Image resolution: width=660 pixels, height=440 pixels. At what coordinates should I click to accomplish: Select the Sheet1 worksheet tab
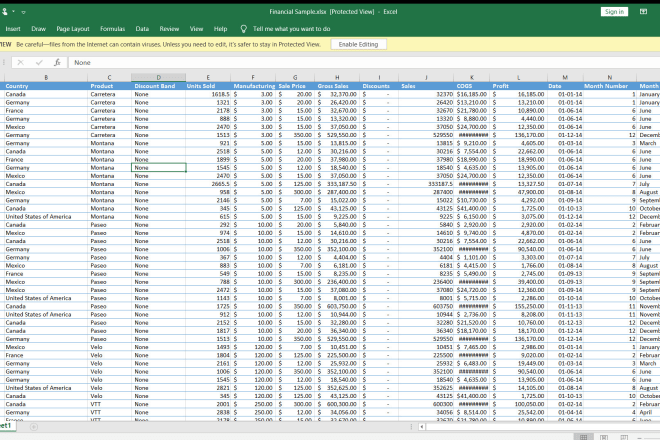click(x=6, y=426)
